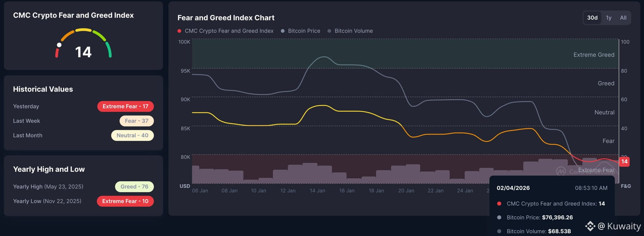Click the tooltip time 08:53:10 AM
This screenshot has width=644, height=236.
pyautogui.click(x=591, y=188)
